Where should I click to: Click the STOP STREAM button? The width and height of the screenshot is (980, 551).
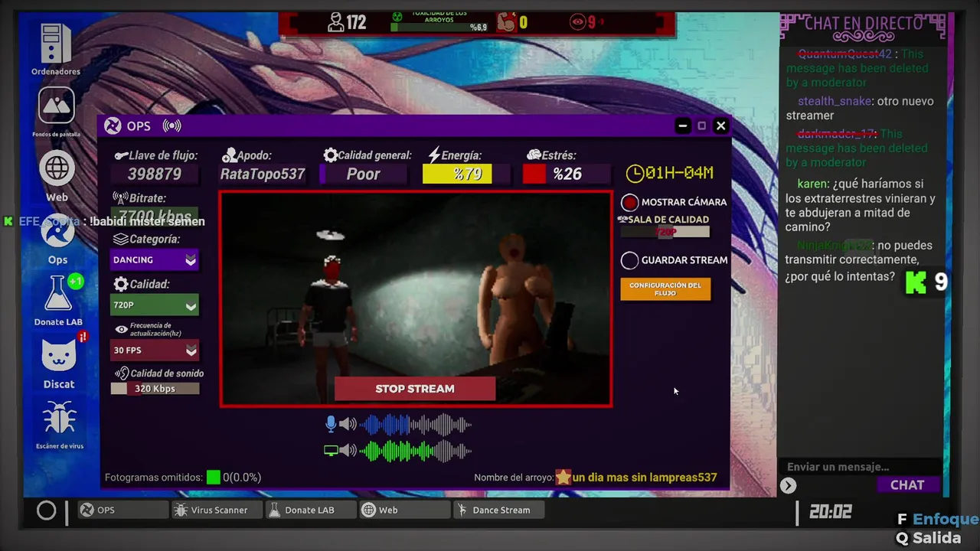pyautogui.click(x=415, y=389)
